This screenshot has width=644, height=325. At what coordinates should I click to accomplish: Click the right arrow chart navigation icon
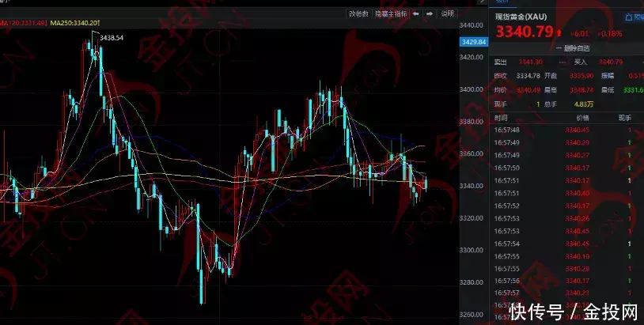pos(430,13)
